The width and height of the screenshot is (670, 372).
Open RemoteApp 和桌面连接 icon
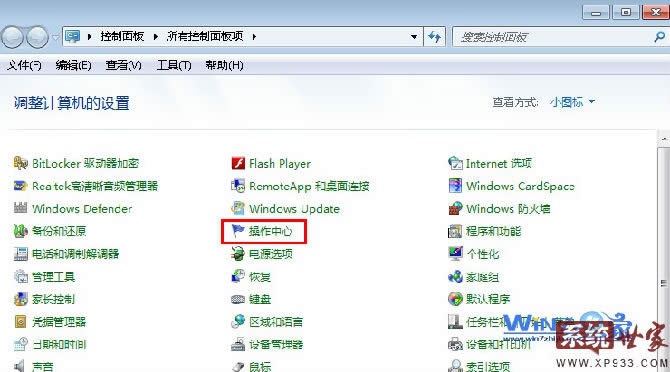[x=238, y=186]
